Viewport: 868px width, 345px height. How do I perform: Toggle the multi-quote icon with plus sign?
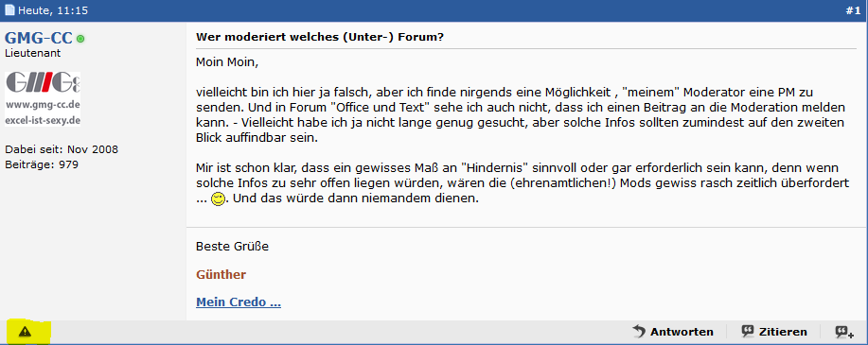point(844,332)
